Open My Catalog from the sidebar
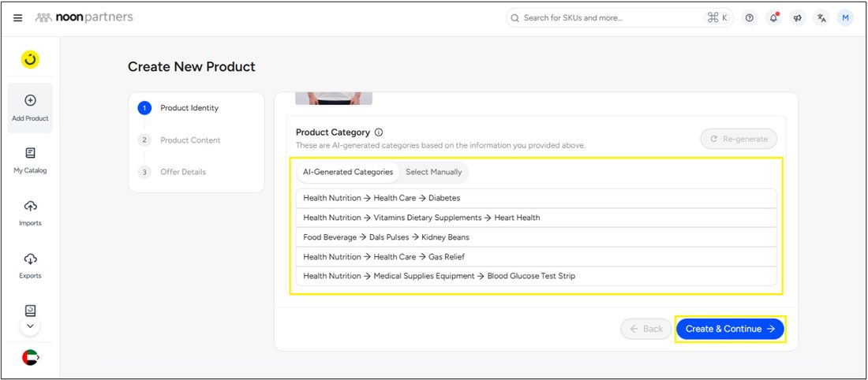This screenshot has width=868, height=380. [x=31, y=160]
